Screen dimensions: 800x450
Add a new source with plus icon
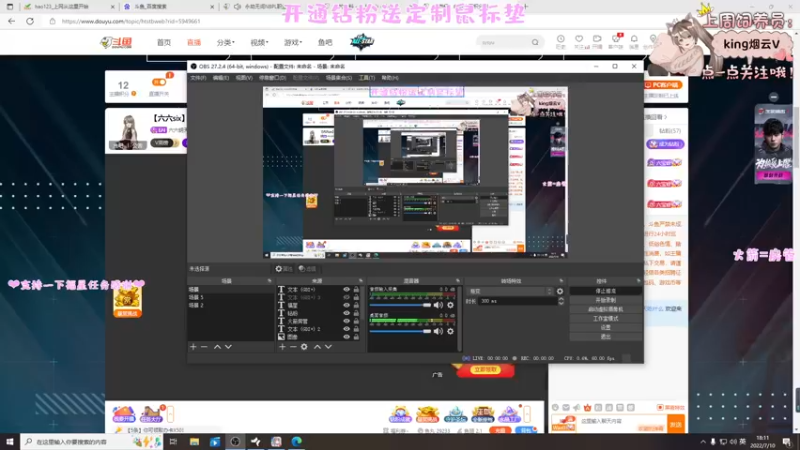click(282, 347)
